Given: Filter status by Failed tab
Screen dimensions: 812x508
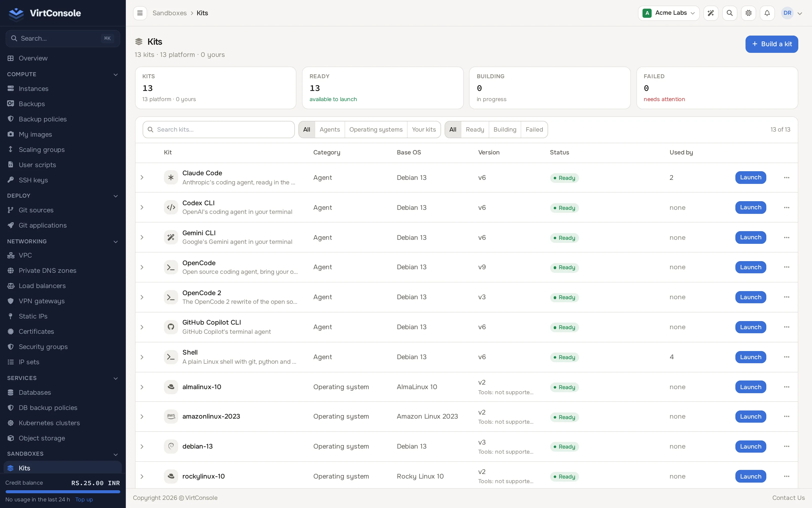Looking at the screenshot, I should (x=534, y=130).
